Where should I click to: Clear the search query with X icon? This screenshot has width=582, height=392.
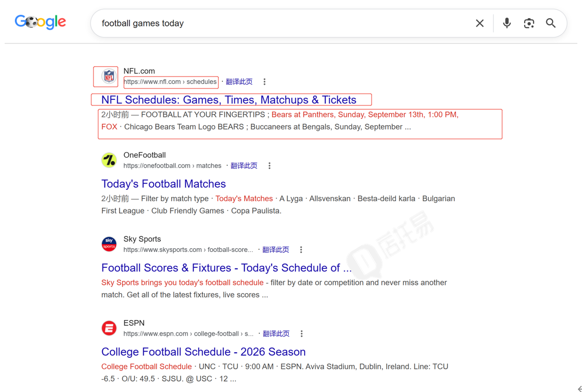point(480,23)
